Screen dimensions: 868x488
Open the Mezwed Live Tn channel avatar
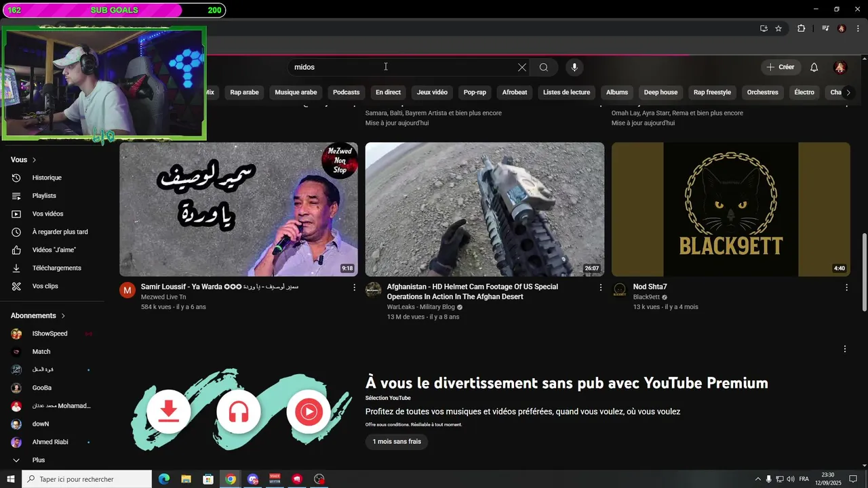(x=127, y=291)
